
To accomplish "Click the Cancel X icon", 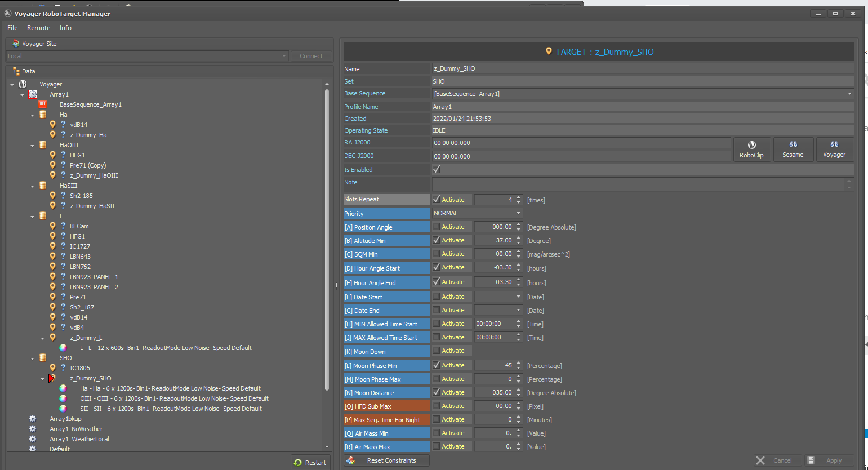I will 760,460.
